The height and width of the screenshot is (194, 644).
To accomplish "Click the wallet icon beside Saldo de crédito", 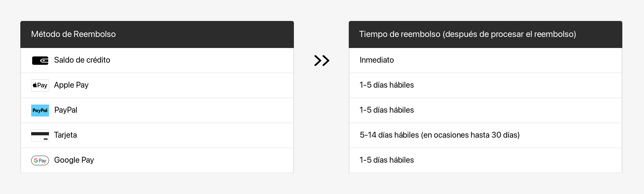I will point(40,60).
